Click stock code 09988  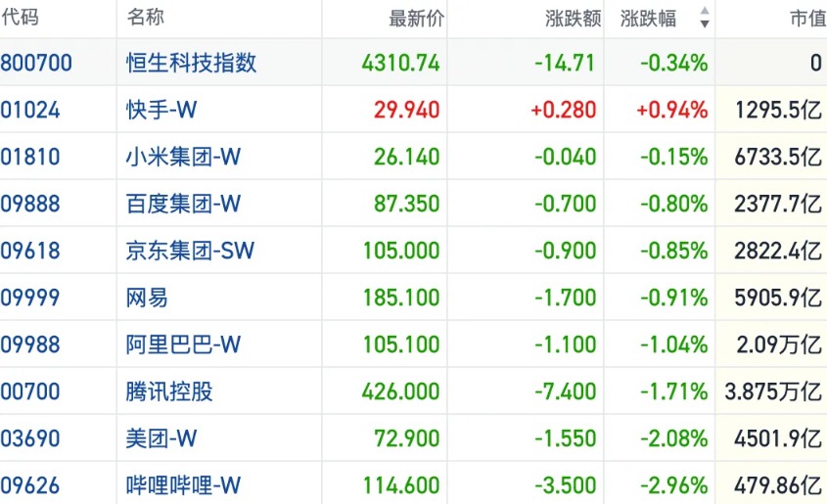pos(30,344)
